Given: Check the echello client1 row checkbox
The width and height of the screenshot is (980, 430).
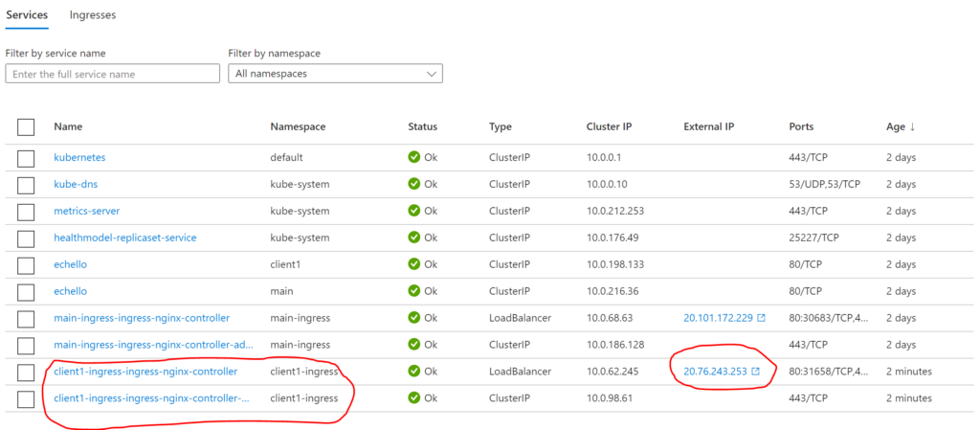Looking at the screenshot, I should pyautogui.click(x=26, y=265).
